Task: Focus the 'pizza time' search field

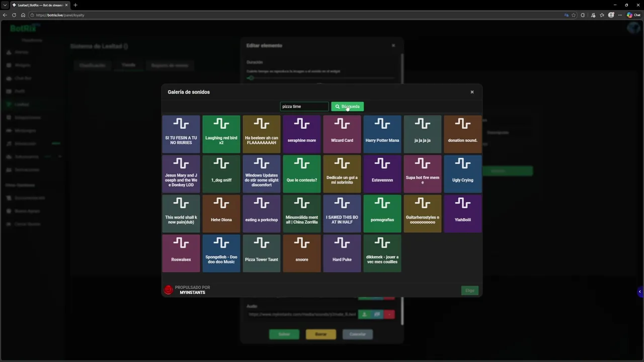Action: [304, 107]
